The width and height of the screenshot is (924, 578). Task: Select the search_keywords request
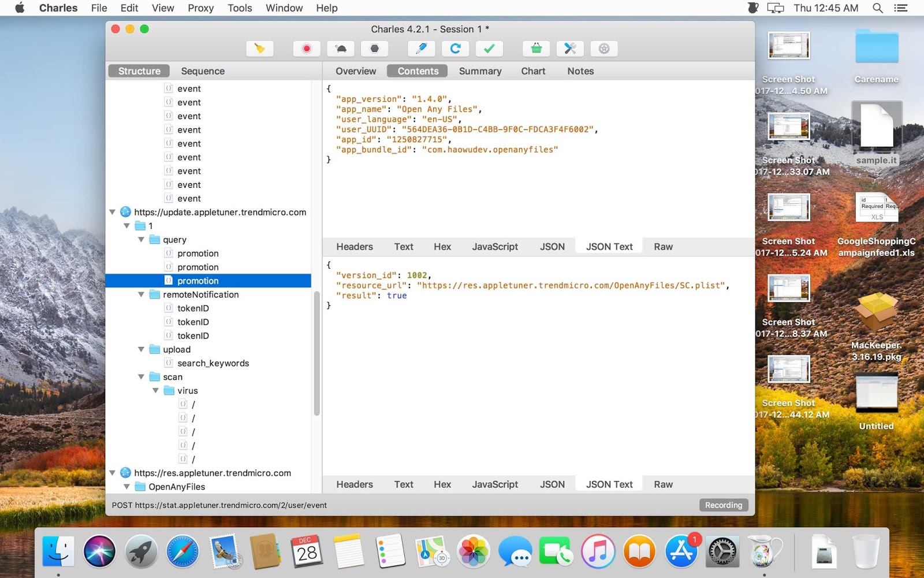213,363
